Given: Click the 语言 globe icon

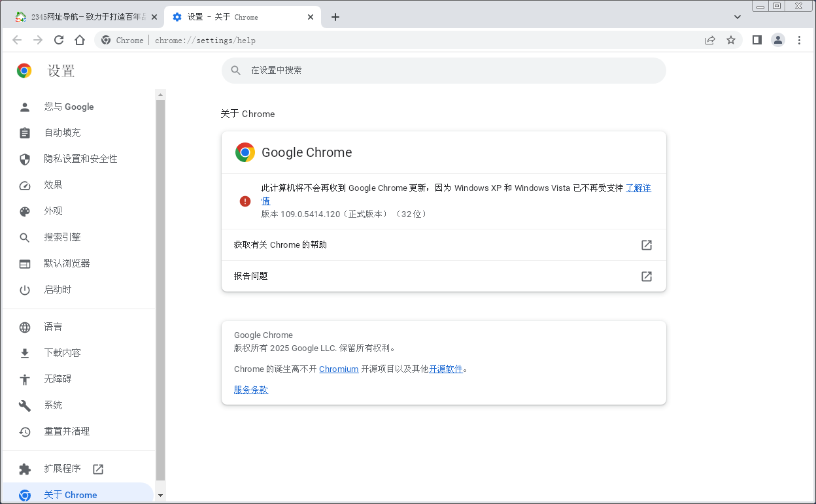Looking at the screenshot, I should coord(25,327).
